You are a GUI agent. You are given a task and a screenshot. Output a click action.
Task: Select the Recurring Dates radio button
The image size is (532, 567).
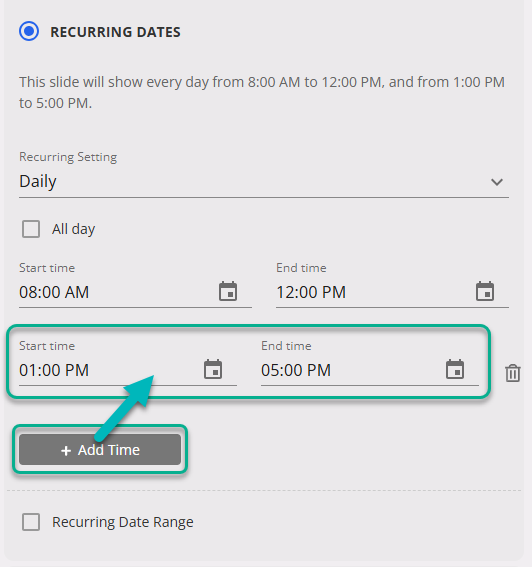point(29,31)
